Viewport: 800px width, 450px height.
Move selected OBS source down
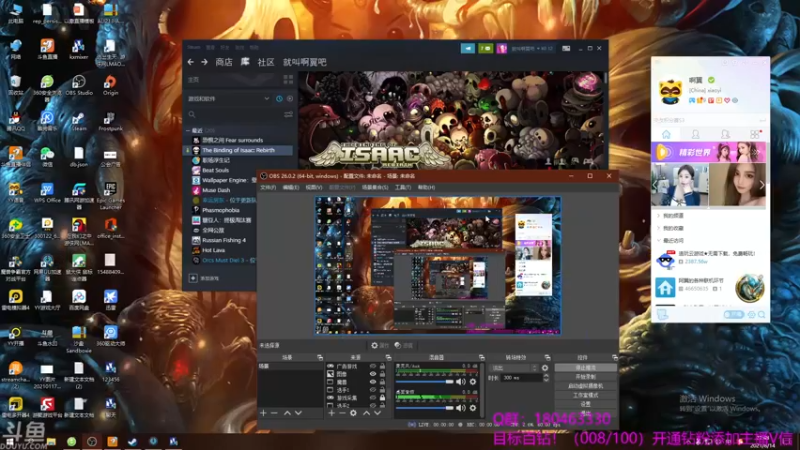[x=378, y=413]
